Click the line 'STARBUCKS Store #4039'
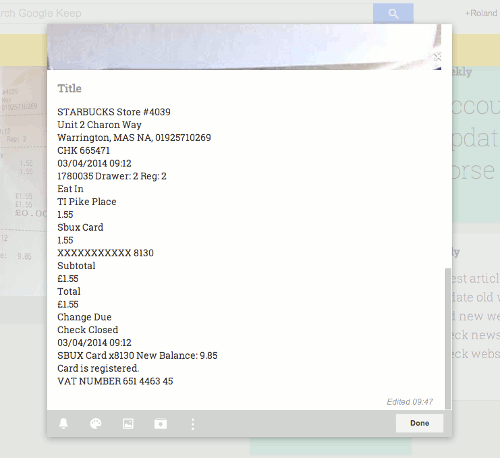 (x=114, y=112)
